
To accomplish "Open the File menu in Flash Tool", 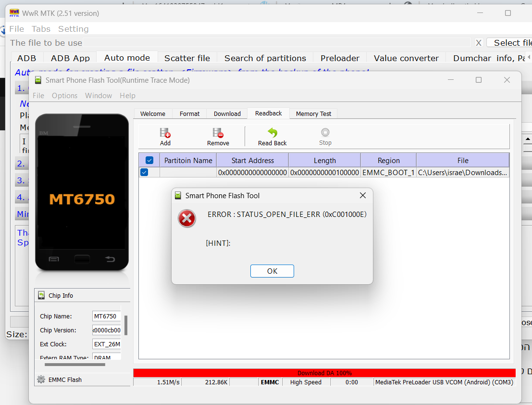I will point(38,96).
